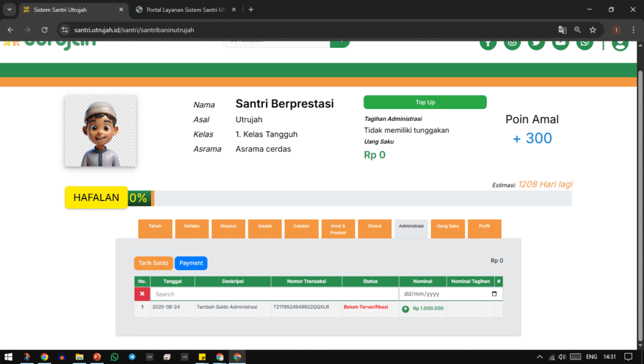Show hidden system tray icons
Image resolution: width=644 pixels, height=364 pixels.
pyautogui.click(x=540, y=356)
